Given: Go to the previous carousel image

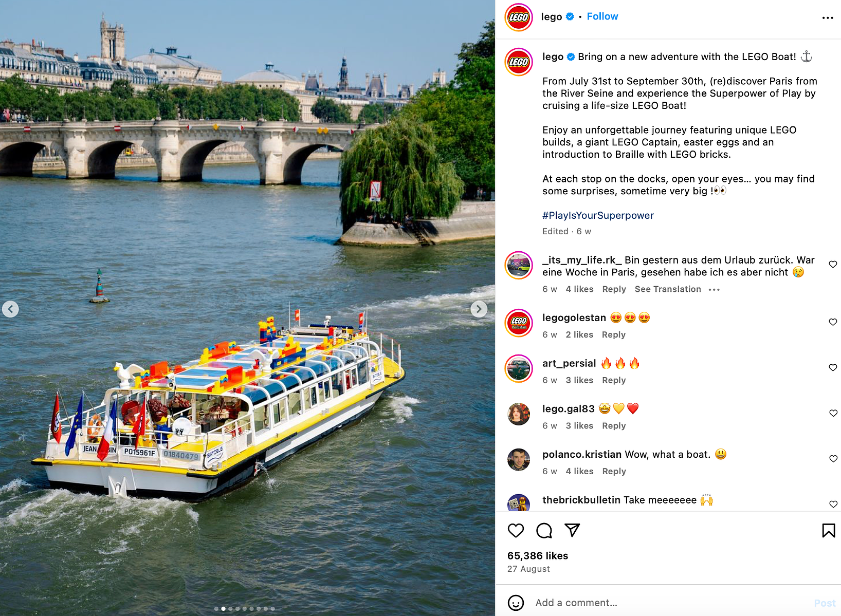Looking at the screenshot, I should pos(10,309).
